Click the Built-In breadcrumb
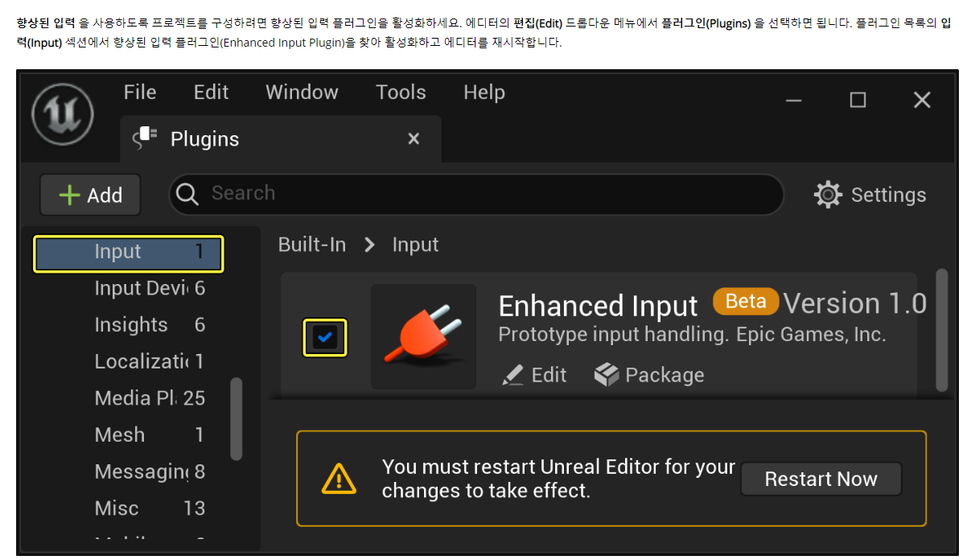 click(312, 245)
